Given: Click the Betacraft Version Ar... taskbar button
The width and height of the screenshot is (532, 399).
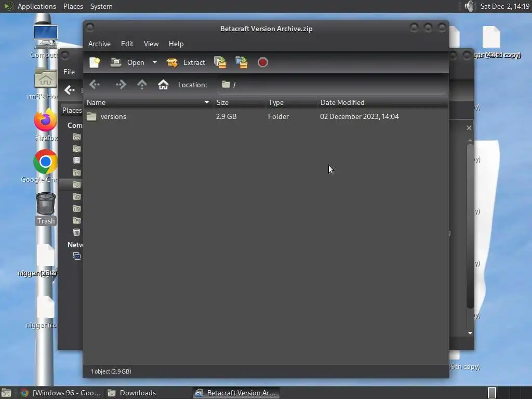Looking at the screenshot, I should pyautogui.click(x=236, y=393).
